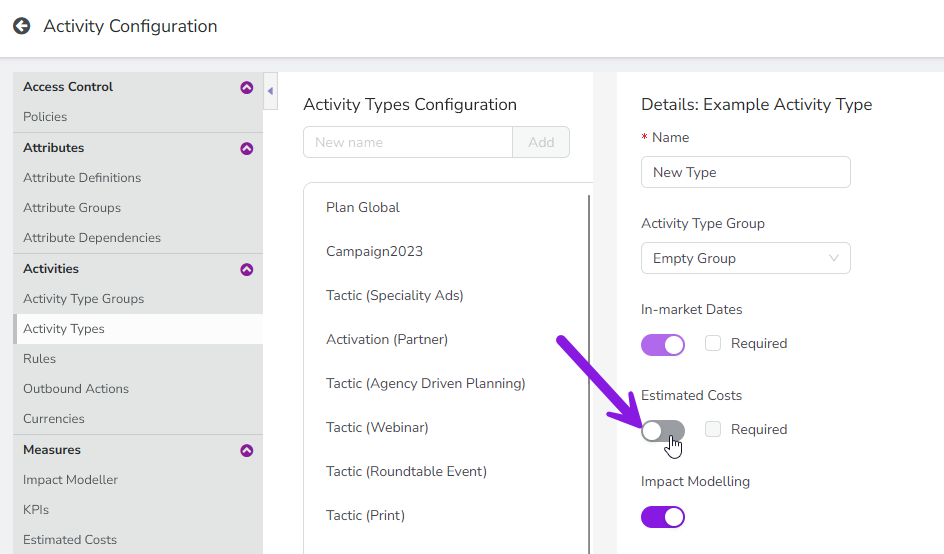Select Activation (Partner) in the list
This screenshot has width=944, height=554.
pyautogui.click(x=387, y=339)
